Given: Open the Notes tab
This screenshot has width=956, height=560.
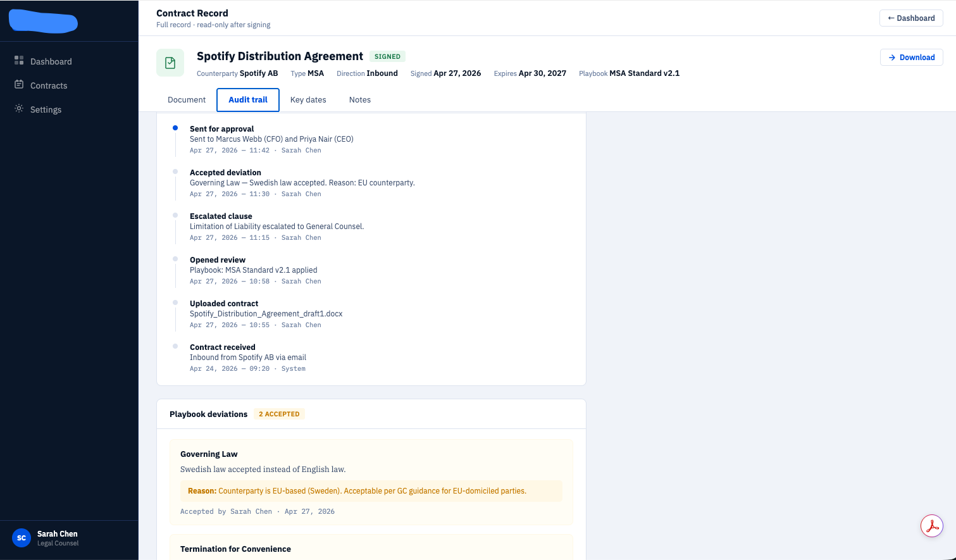Looking at the screenshot, I should coord(360,100).
